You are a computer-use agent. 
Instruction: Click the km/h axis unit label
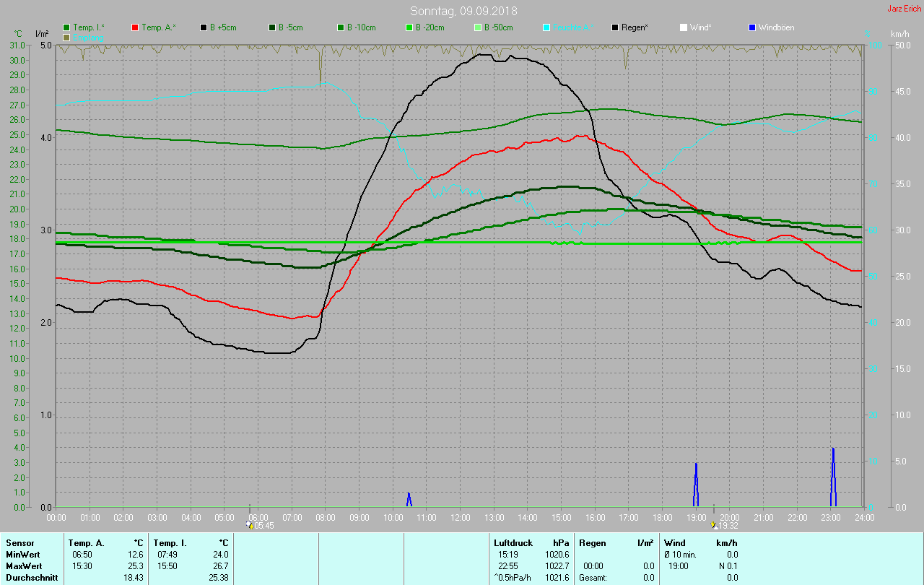pos(899,34)
